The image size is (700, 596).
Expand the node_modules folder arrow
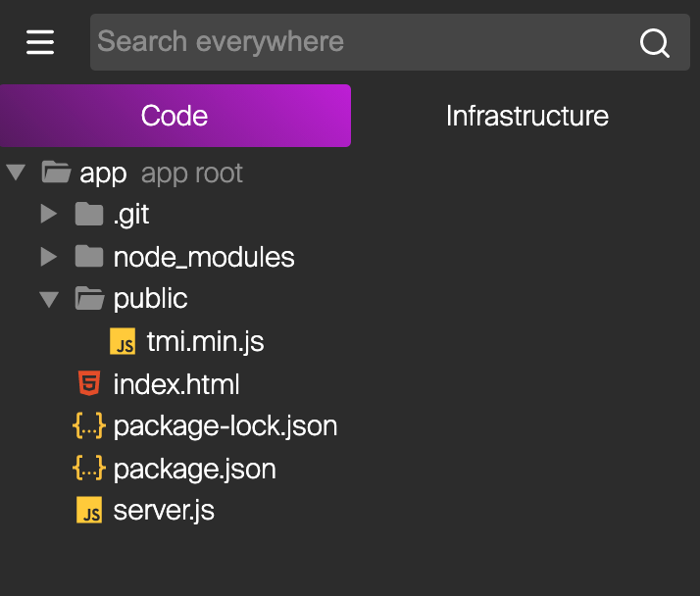coord(48,257)
